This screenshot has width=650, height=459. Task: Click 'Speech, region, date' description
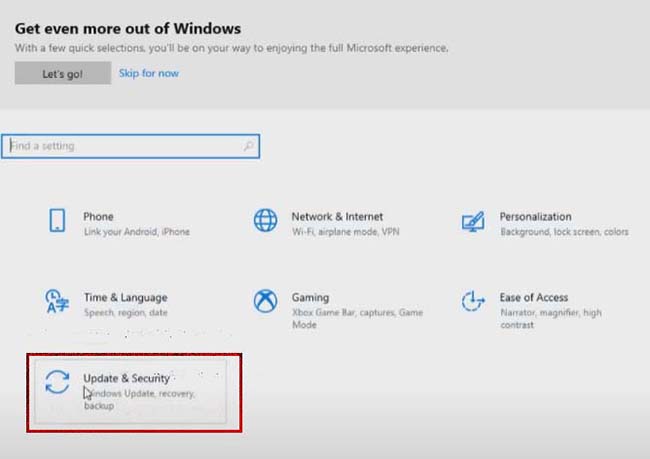[126, 312]
